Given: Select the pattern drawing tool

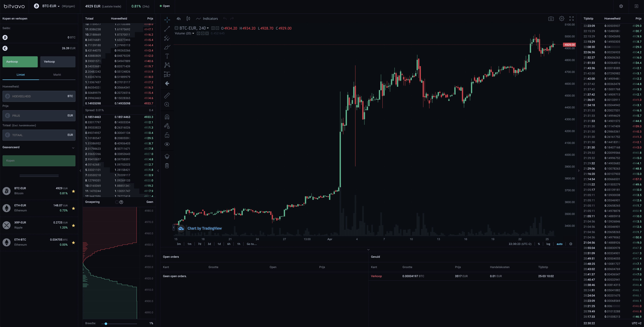Looking at the screenshot, I should click(x=167, y=65).
